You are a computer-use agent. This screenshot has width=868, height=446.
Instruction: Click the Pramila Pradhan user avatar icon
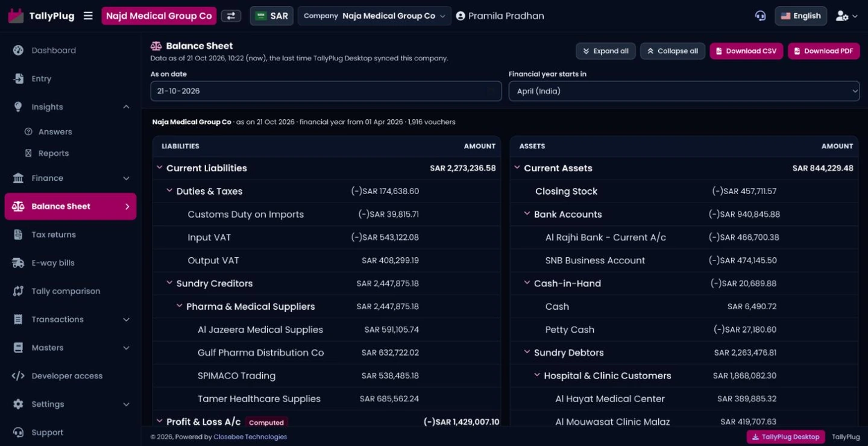[x=461, y=16]
